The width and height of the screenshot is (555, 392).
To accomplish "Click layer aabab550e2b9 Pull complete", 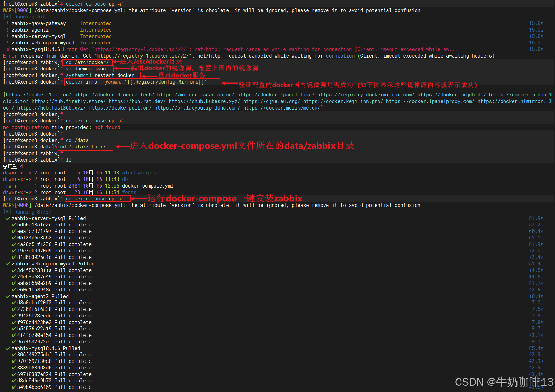I will pos(52,283).
